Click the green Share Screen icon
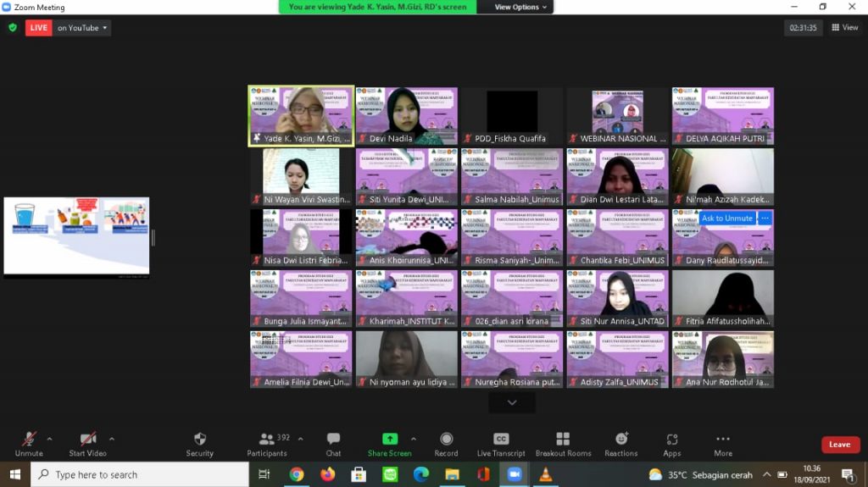 389,439
